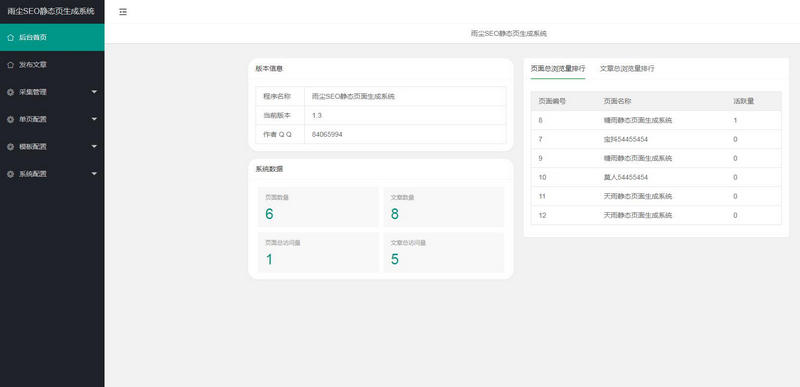The height and width of the screenshot is (387, 800).
Task: Select the 页面总浏览量排行 tab
Action: pos(558,68)
